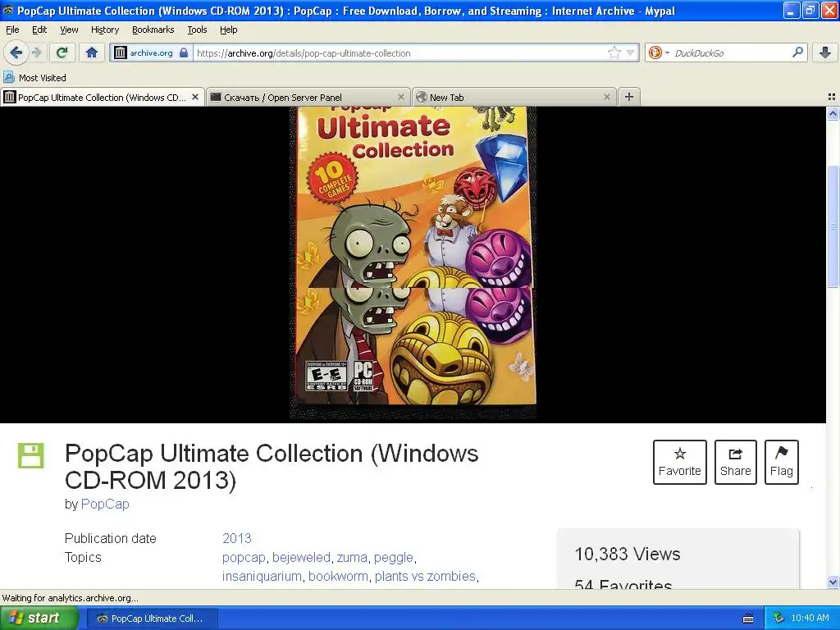
Task: Open the bookworm topic link
Action: [338, 577]
